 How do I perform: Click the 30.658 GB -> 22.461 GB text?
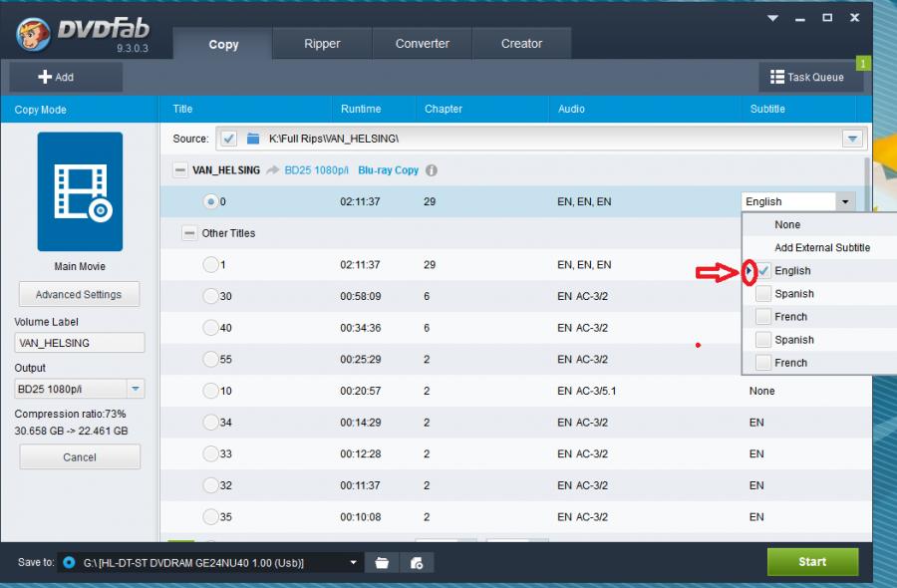pos(72,431)
